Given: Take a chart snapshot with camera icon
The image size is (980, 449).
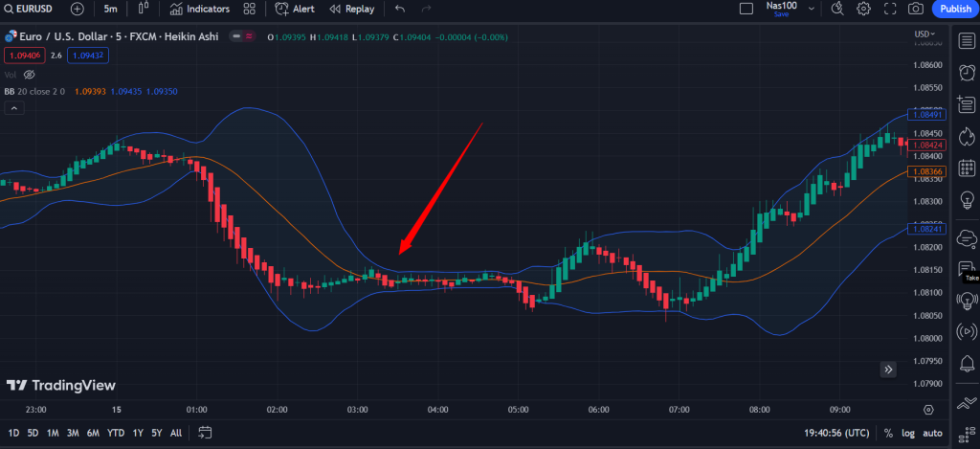Looking at the screenshot, I should (915, 9).
